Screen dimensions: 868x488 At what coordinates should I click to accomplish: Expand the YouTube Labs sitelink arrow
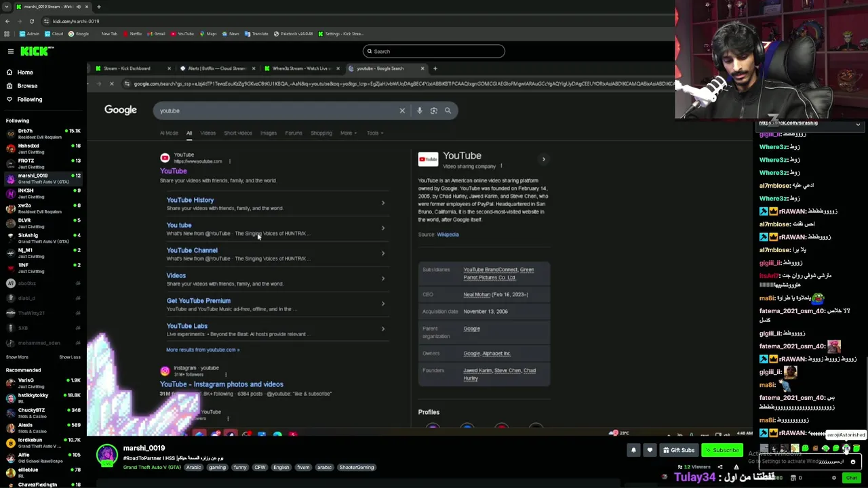tap(382, 329)
